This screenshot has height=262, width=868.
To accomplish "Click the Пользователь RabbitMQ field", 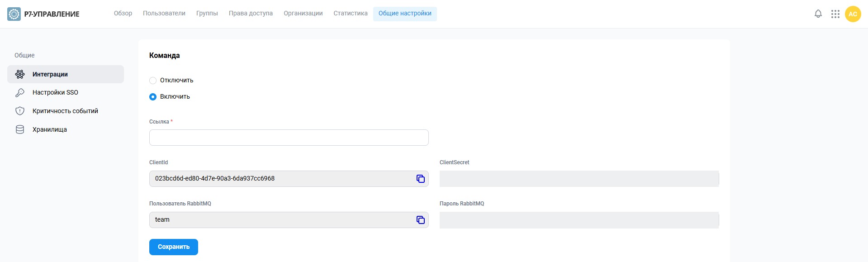I will tap(289, 220).
